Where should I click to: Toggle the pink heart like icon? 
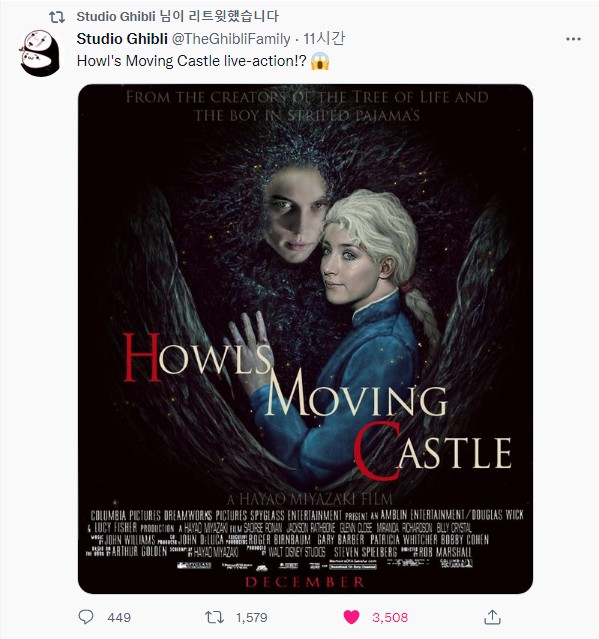pyautogui.click(x=351, y=617)
